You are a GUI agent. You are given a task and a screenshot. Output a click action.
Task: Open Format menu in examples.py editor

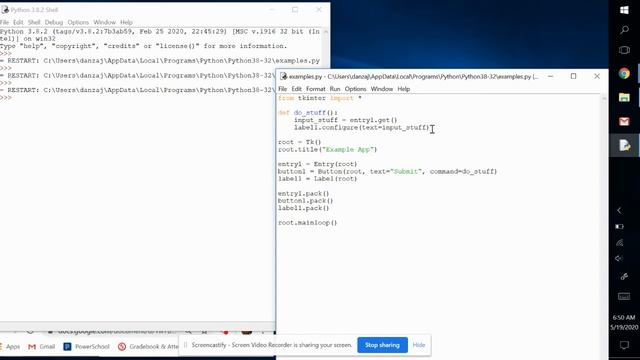(x=316, y=89)
